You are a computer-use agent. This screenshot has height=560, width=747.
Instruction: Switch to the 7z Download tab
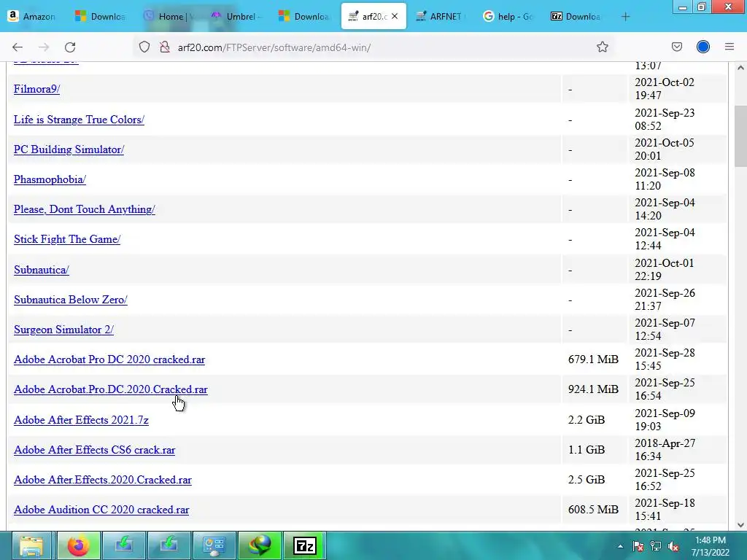576,16
